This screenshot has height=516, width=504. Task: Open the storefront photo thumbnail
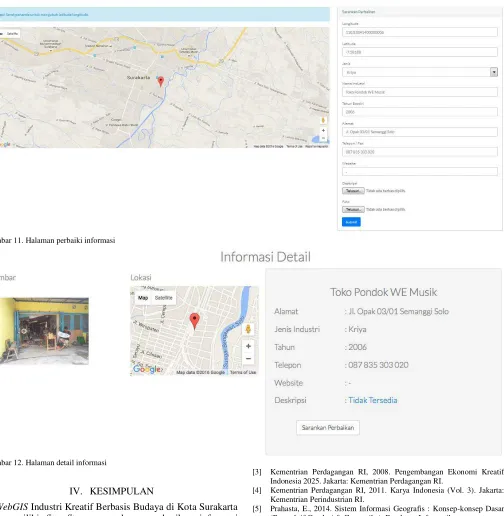pyautogui.click(x=44, y=331)
